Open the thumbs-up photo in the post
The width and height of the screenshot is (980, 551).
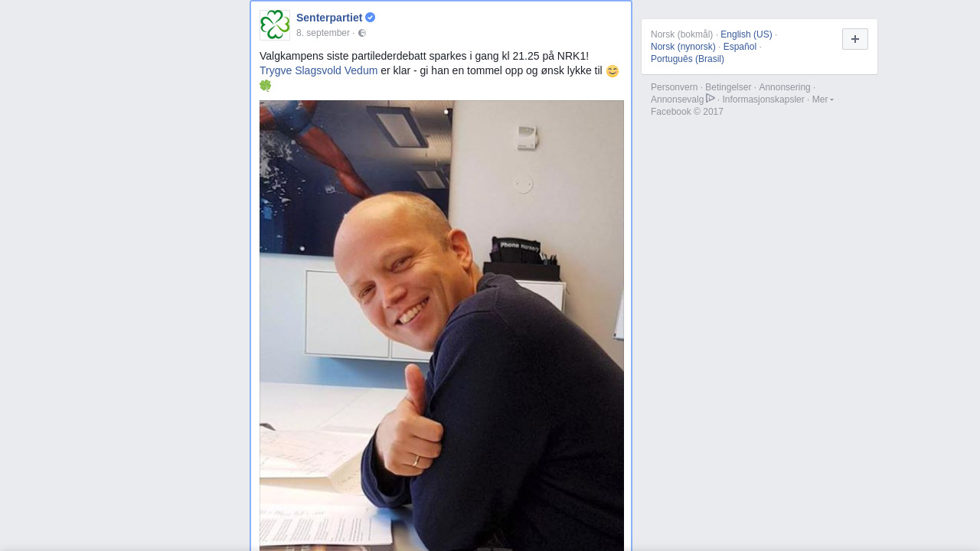442,325
